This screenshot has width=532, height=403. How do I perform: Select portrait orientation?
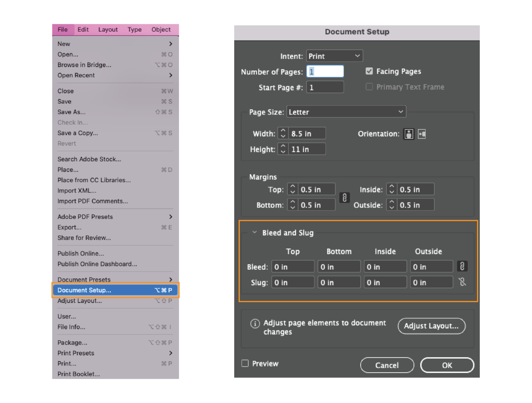click(x=409, y=134)
